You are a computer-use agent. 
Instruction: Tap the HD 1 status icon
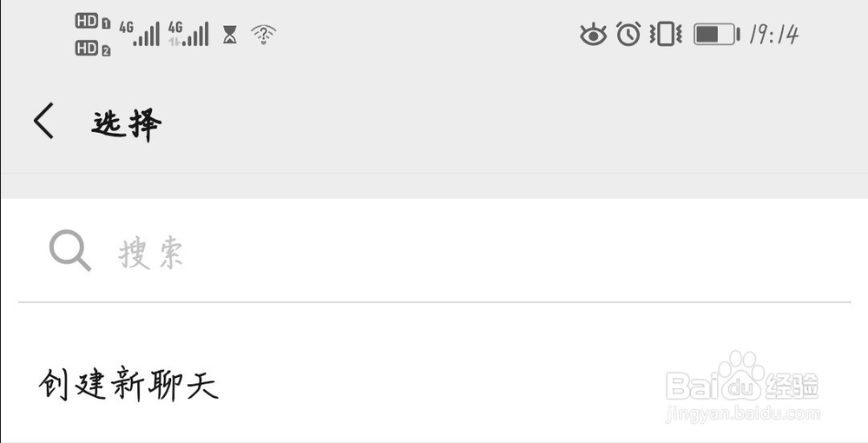coord(93,23)
